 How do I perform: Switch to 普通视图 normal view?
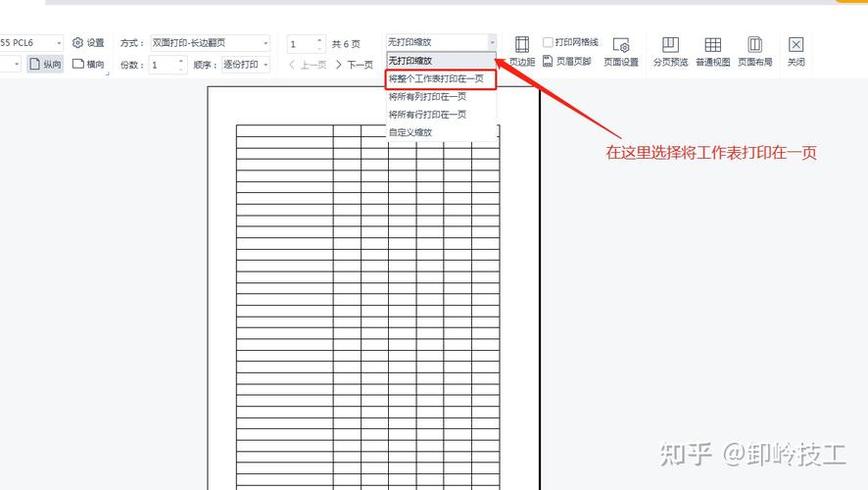click(x=713, y=52)
